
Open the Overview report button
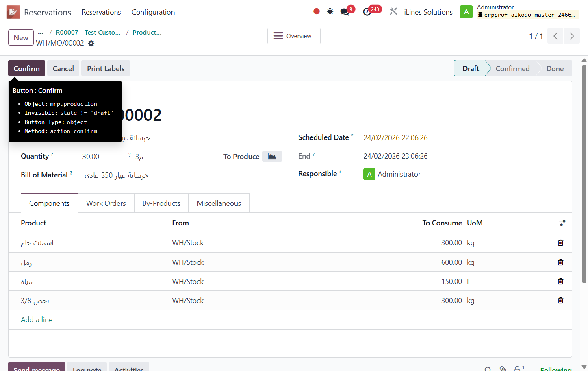[x=294, y=36]
